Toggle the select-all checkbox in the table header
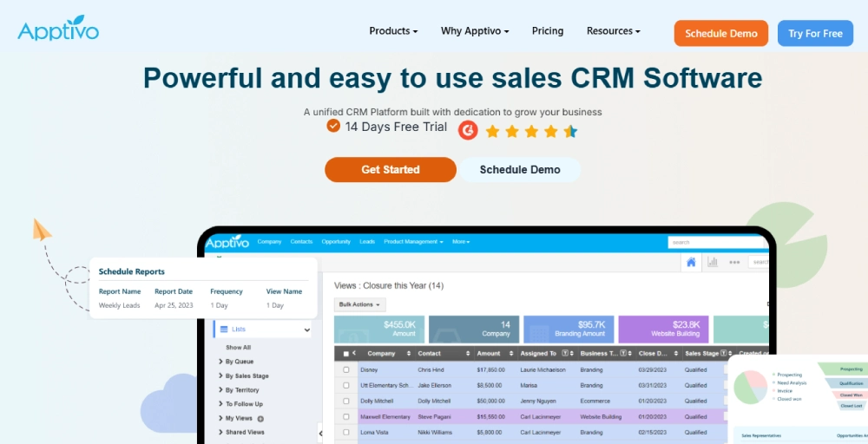This screenshot has width=868, height=444. 346,354
